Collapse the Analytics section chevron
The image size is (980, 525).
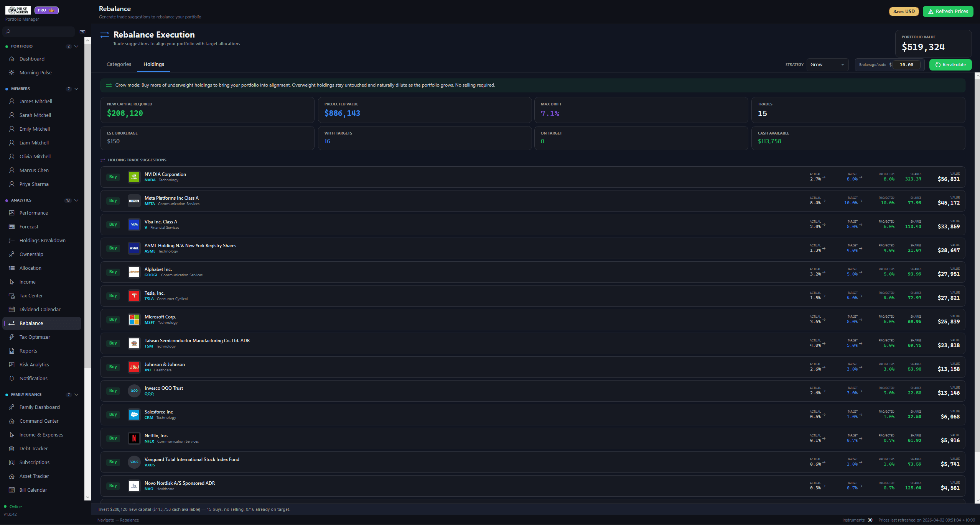tap(76, 200)
